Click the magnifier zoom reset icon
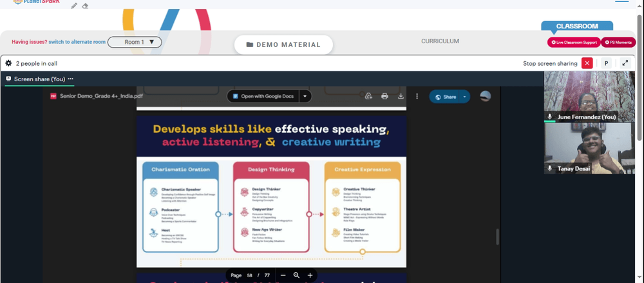Screen dimensions: 644x283 (x=296, y=275)
